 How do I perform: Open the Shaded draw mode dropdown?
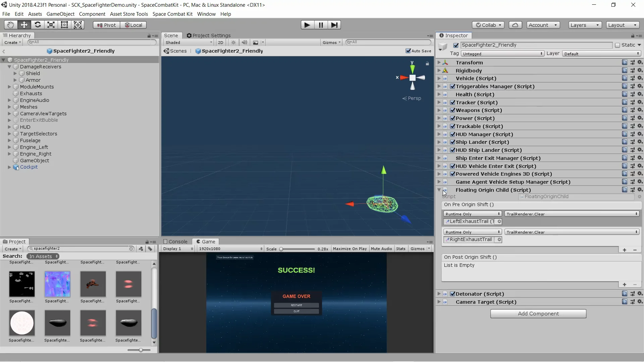[189, 43]
